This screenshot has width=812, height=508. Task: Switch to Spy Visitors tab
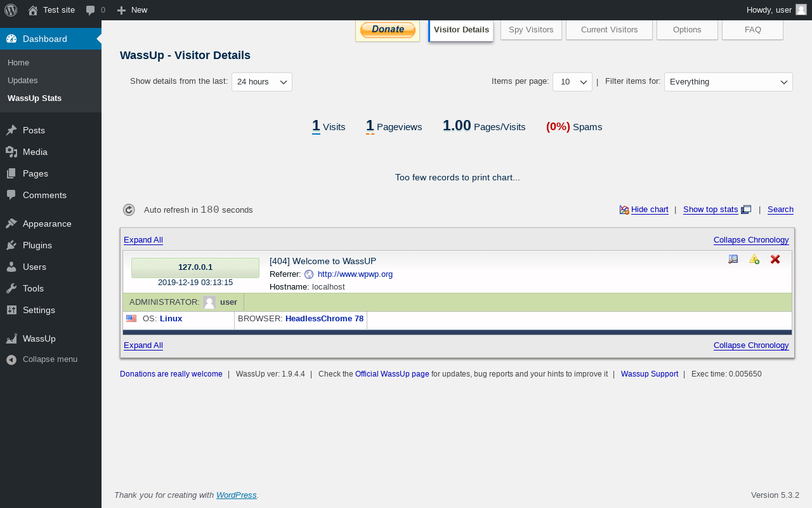coord(531,30)
